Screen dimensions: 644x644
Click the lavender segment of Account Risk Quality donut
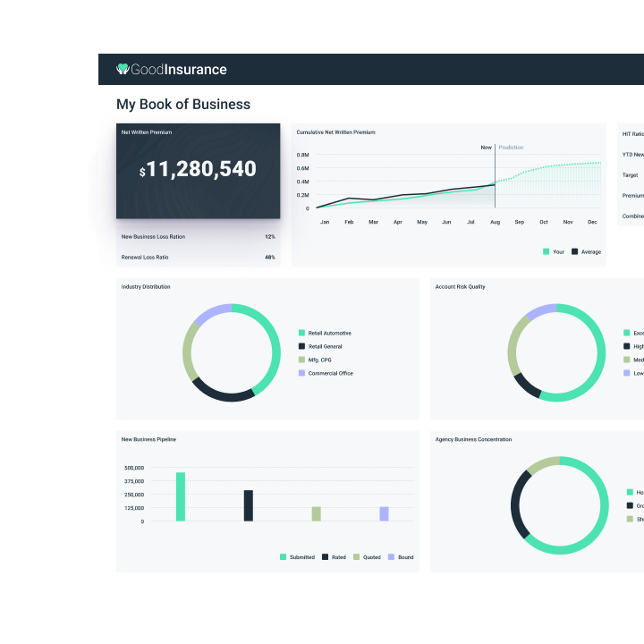click(541, 311)
